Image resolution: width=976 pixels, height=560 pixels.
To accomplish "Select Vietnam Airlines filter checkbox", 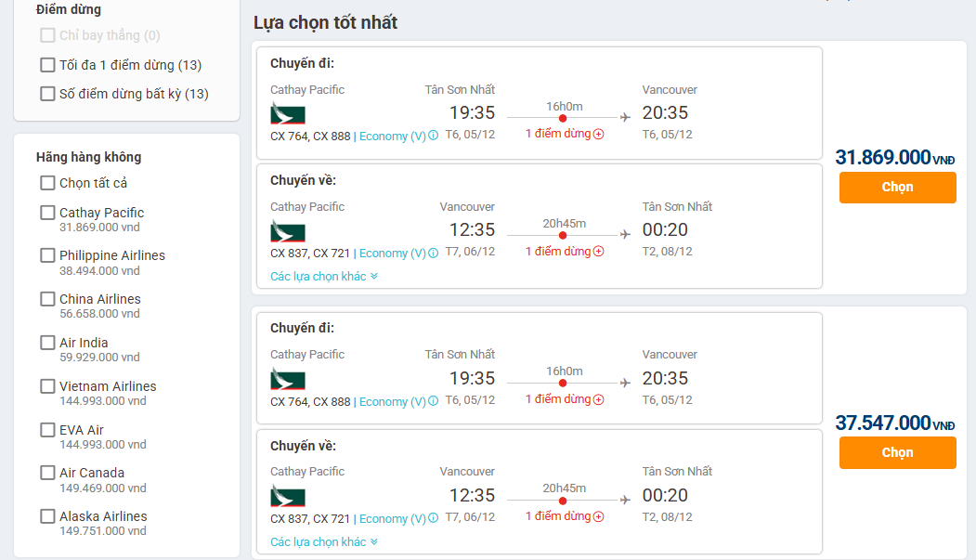I will 47,386.
